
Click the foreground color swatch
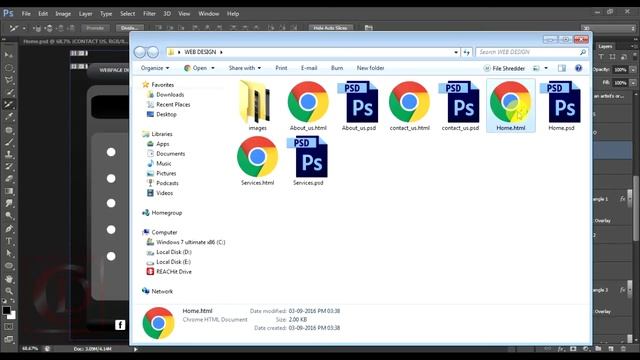[x=6, y=311]
